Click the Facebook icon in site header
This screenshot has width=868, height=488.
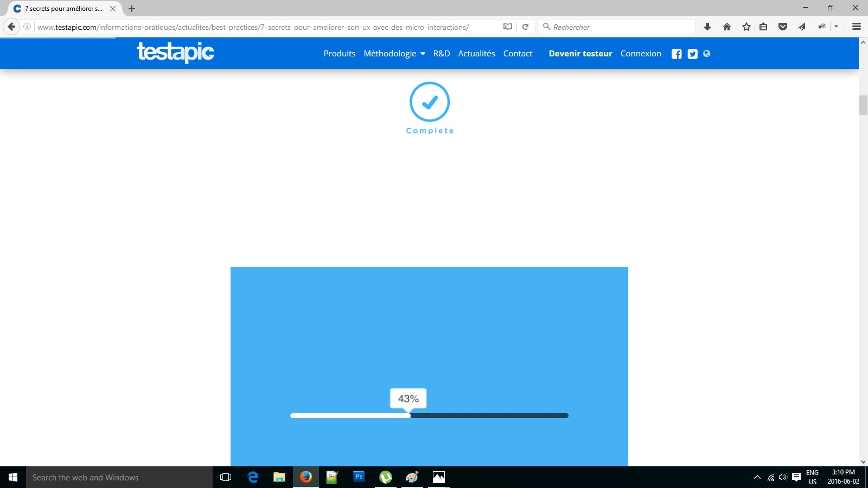click(x=676, y=54)
